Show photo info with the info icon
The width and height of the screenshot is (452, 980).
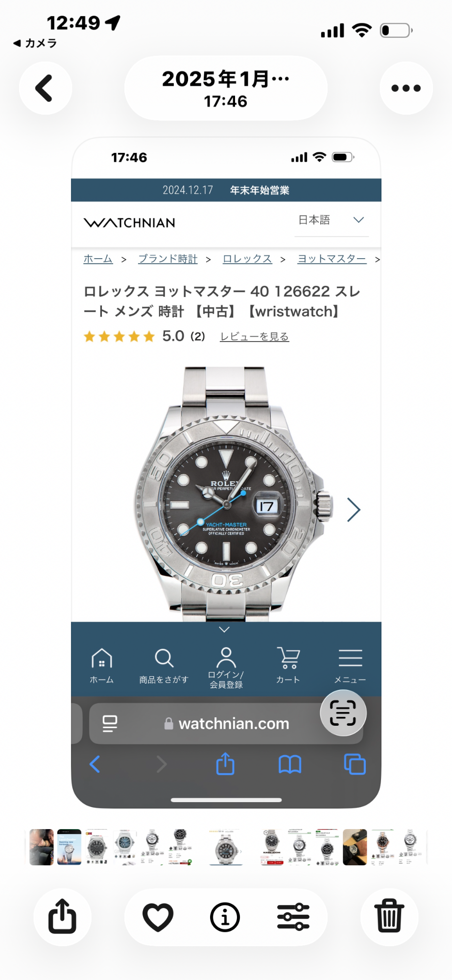[x=225, y=917]
